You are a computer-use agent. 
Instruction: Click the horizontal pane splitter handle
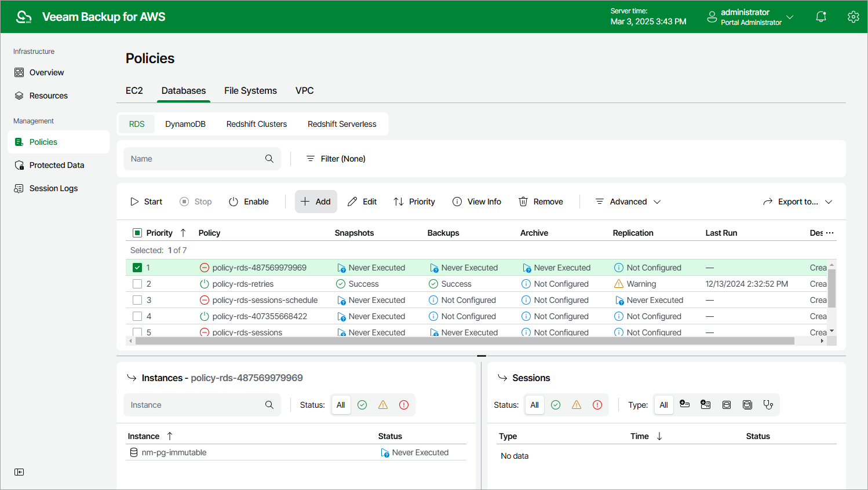coord(482,356)
